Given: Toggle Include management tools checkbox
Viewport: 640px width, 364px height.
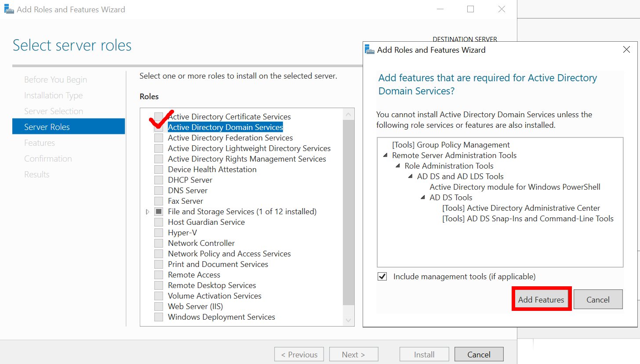Looking at the screenshot, I should coord(382,277).
